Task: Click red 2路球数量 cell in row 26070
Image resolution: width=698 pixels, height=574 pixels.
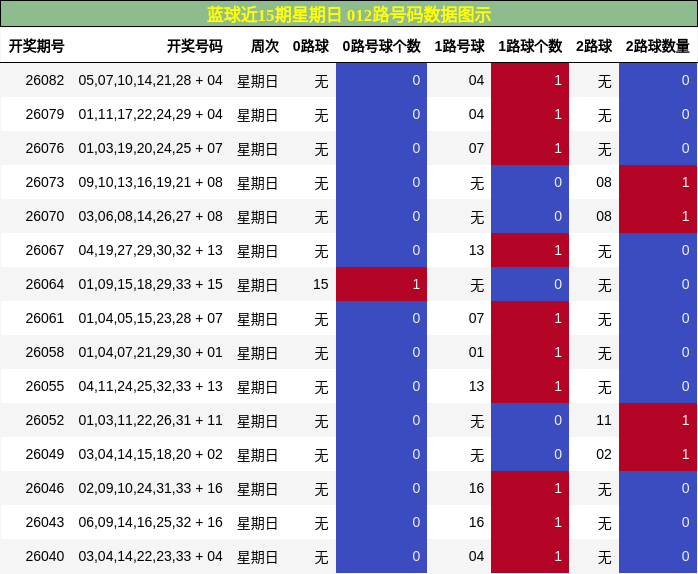Action: [658, 216]
